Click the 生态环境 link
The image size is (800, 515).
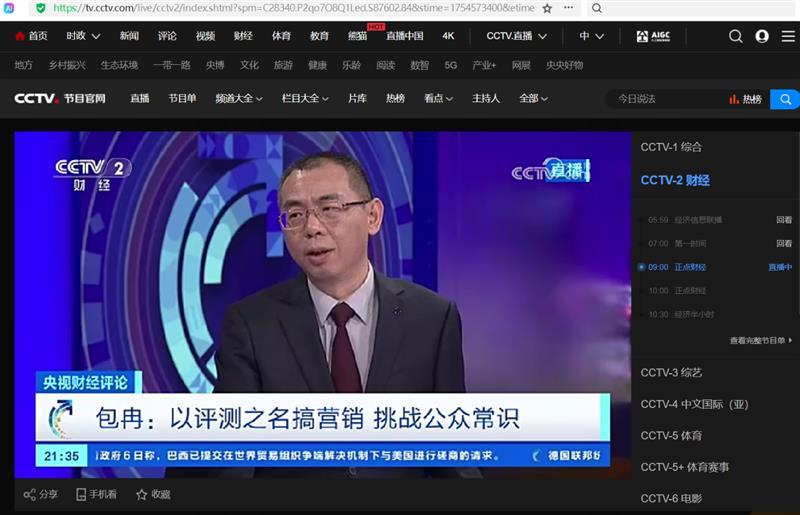(x=119, y=65)
